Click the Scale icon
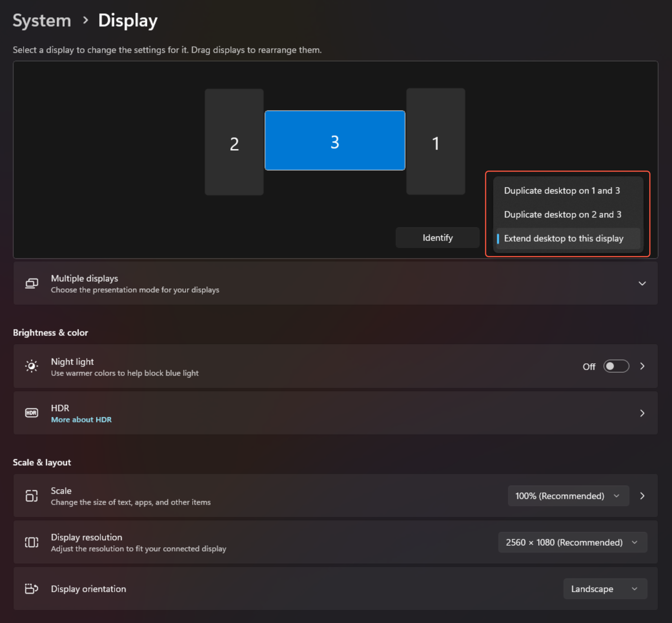This screenshot has width=672, height=623. 31,495
